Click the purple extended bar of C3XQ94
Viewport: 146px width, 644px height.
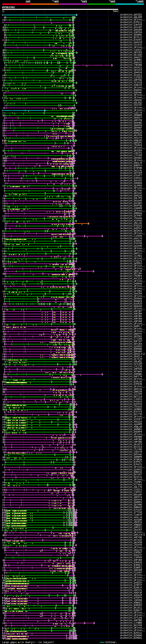pos(89,236)
